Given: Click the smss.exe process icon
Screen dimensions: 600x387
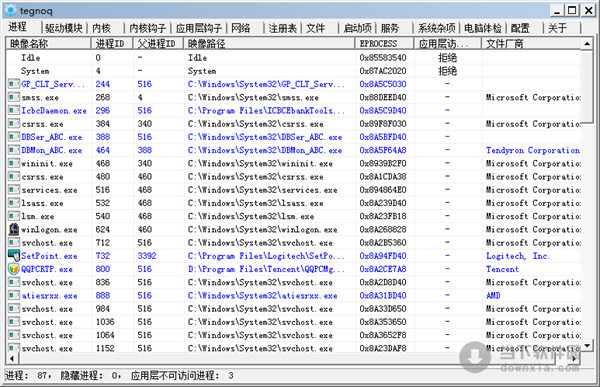Looking at the screenshot, I should pos(14,97).
